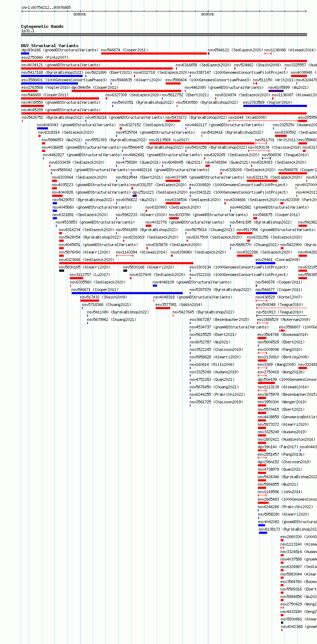The height and width of the screenshot is (644, 317).
Task: Open variant dgv83n166 (gnomADStructuralVariants)
Action: 60,50
